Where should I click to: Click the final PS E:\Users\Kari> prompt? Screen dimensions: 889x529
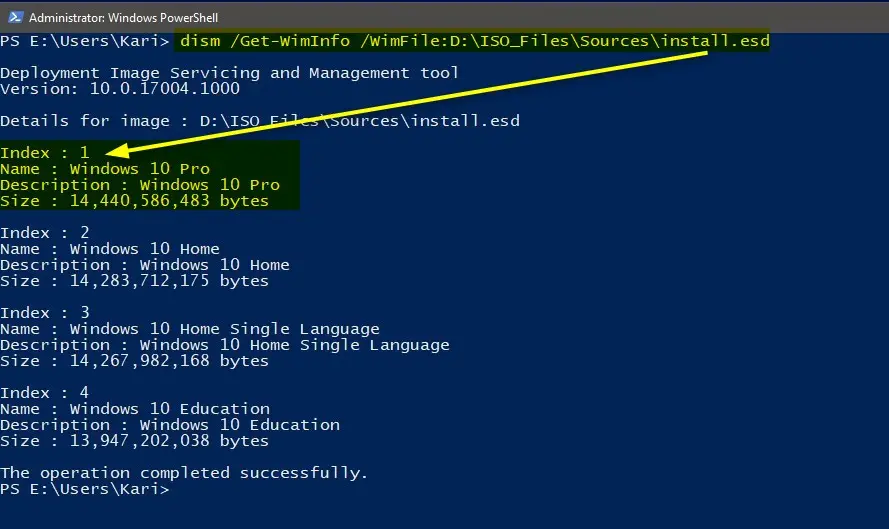[x=84, y=490]
